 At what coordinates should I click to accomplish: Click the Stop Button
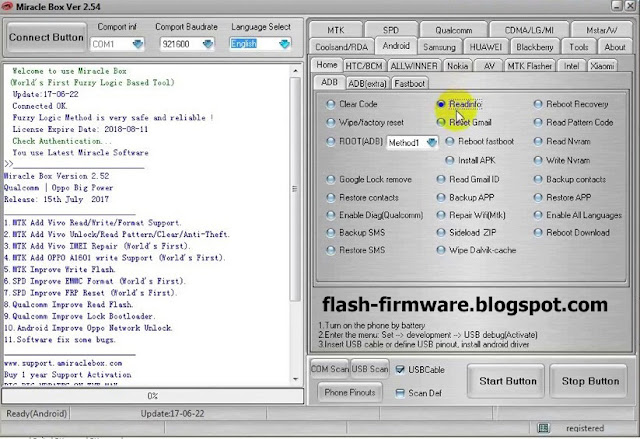590,381
